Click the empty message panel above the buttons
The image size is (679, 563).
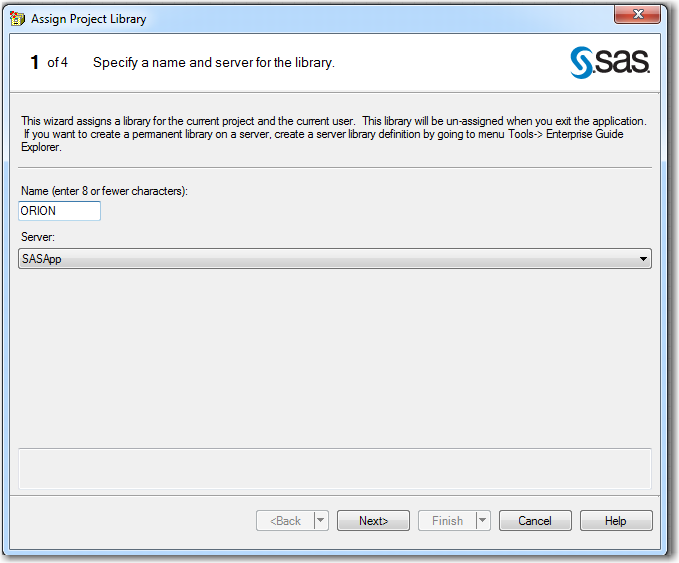[335, 468]
